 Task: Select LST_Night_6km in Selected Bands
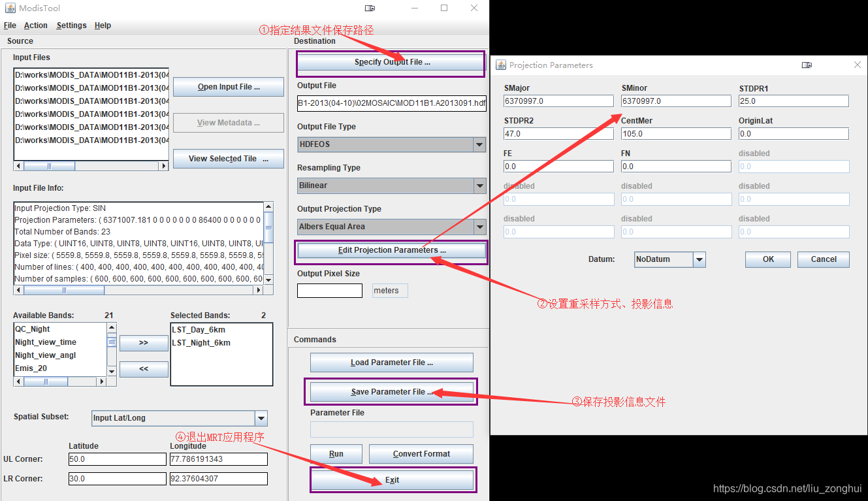tap(221, 343)
